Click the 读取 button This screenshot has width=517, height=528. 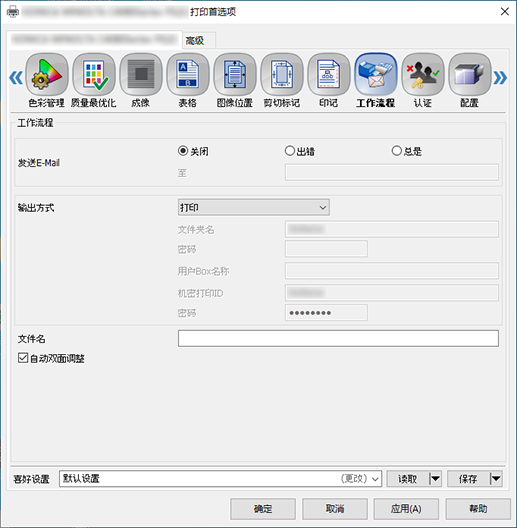408,478
